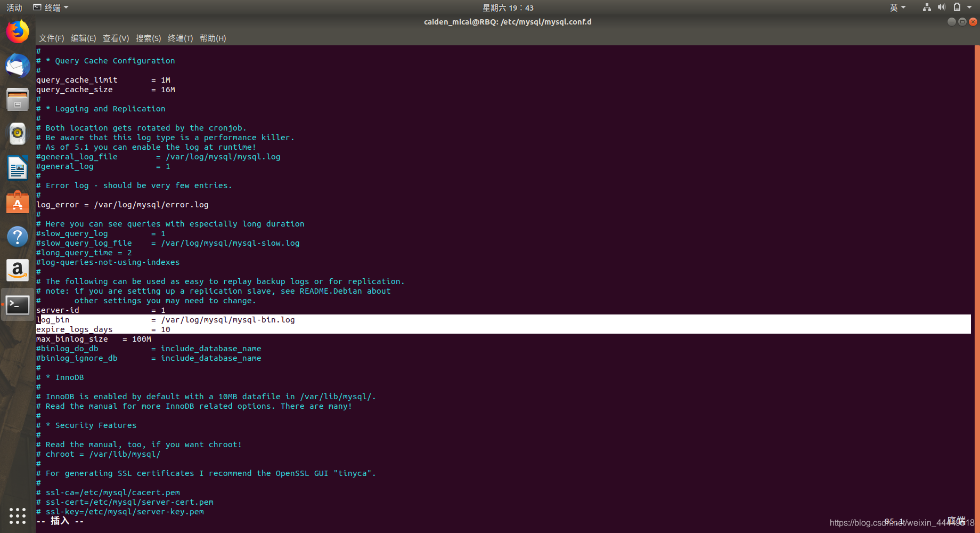The image size is (980, 533).
Task: Click the Logging and Replication heading
Action: (x=101, y=109)
